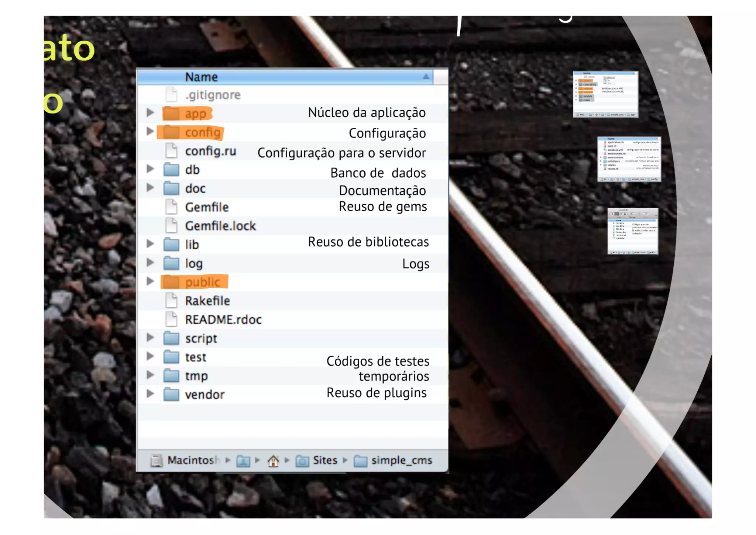The height and width of the screenshot is (535, 756).
Task: Sort by the Name column header
Action: tap(285, 77)
